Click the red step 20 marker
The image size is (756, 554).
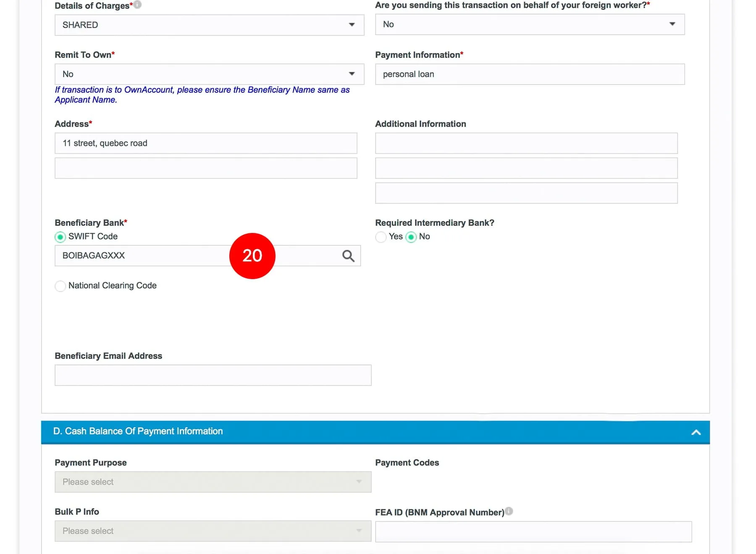click(x=252, y=256)
